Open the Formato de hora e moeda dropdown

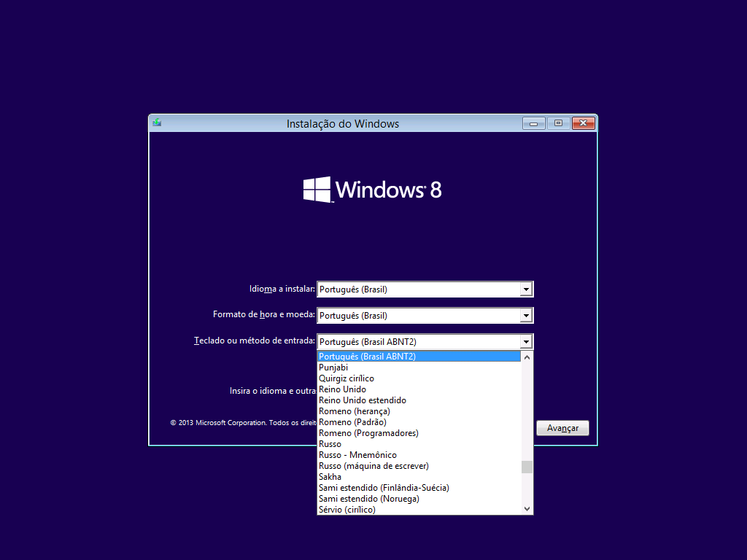point(525,315)
